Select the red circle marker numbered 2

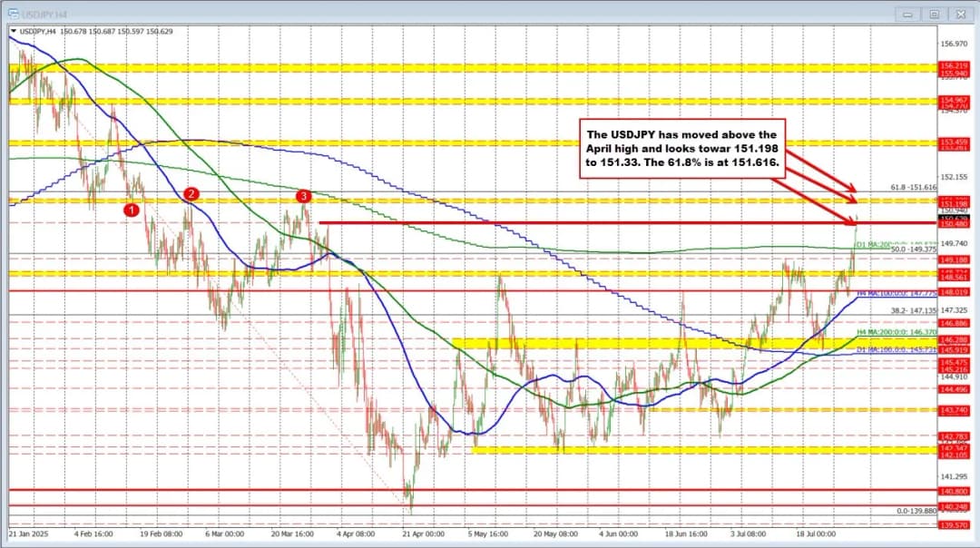coord(191,193)
